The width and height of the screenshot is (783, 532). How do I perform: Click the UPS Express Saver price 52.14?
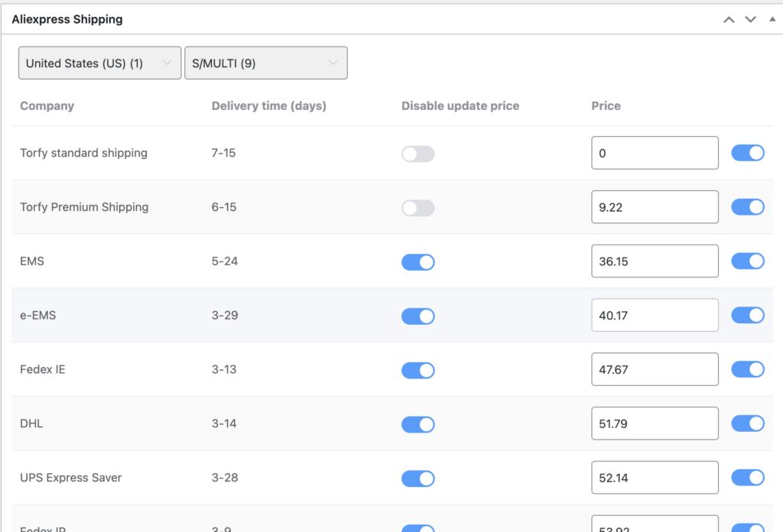tap(655, 478)
